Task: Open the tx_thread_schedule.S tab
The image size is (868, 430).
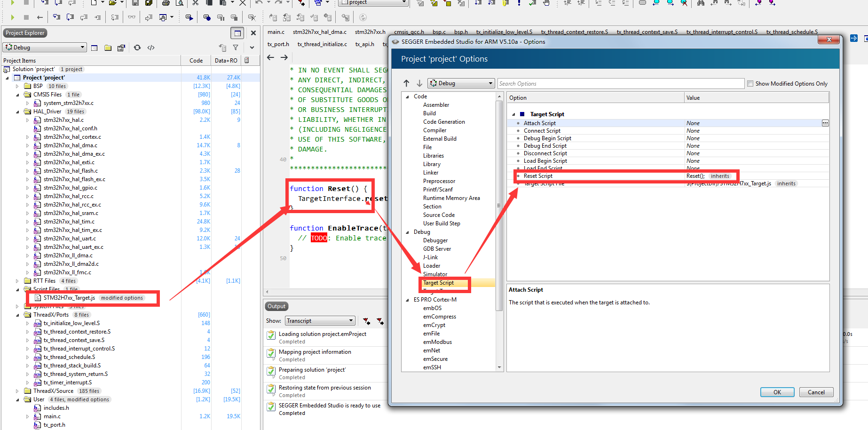Action: click(x=792, y=32)
